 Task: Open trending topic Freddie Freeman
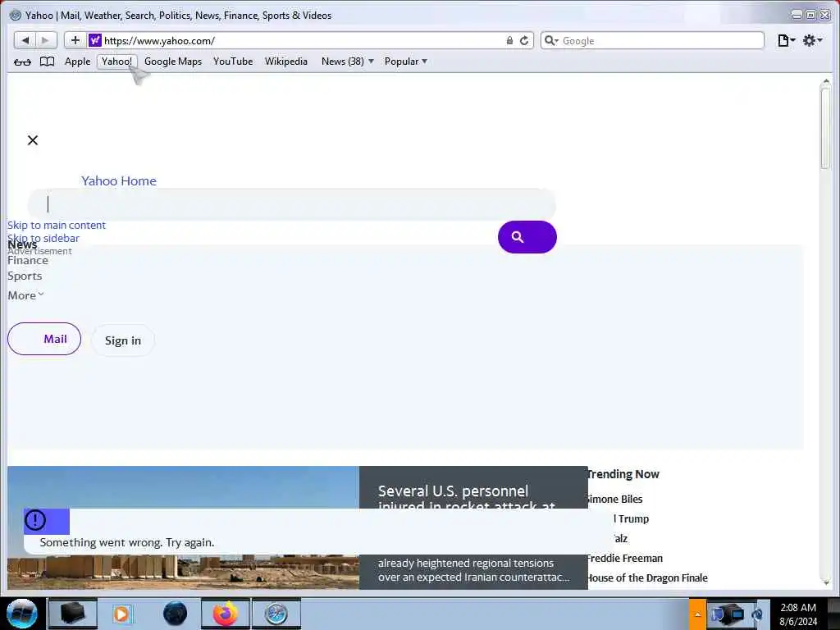[624, 558]
